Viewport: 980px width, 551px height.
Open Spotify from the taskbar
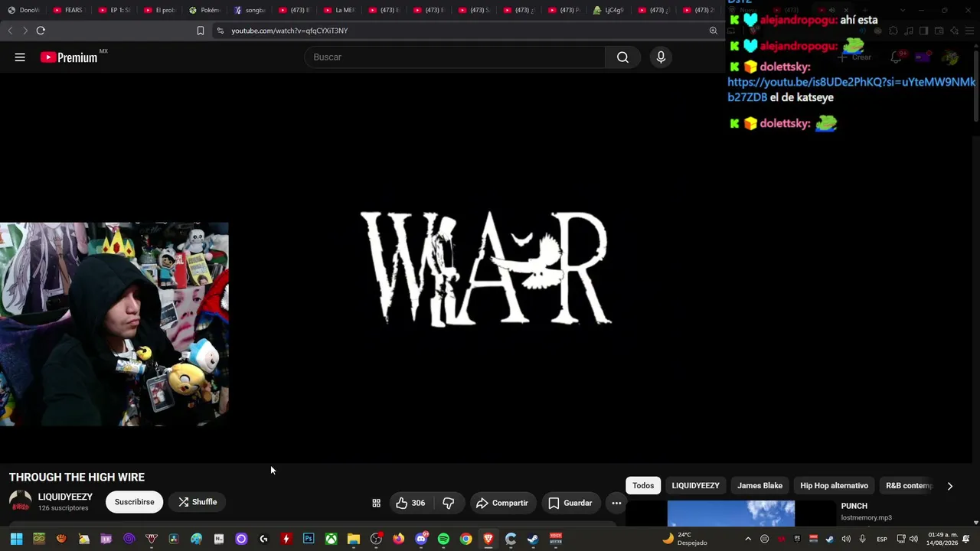pos(443,539)
